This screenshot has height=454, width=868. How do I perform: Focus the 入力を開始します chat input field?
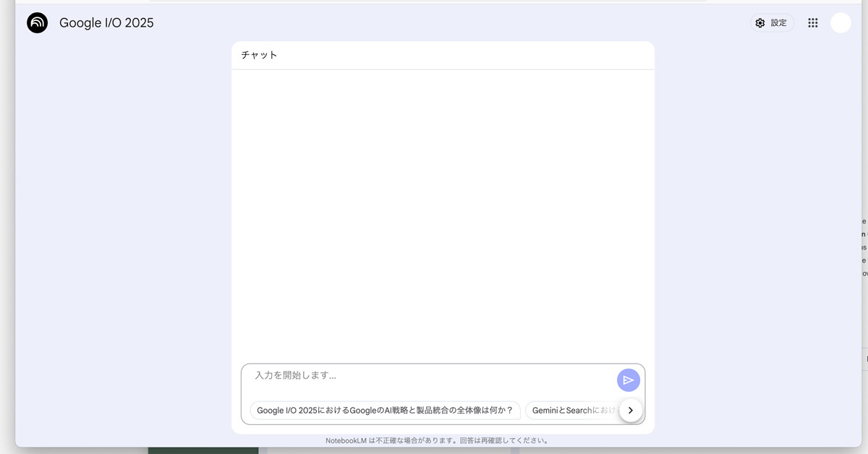430,376
